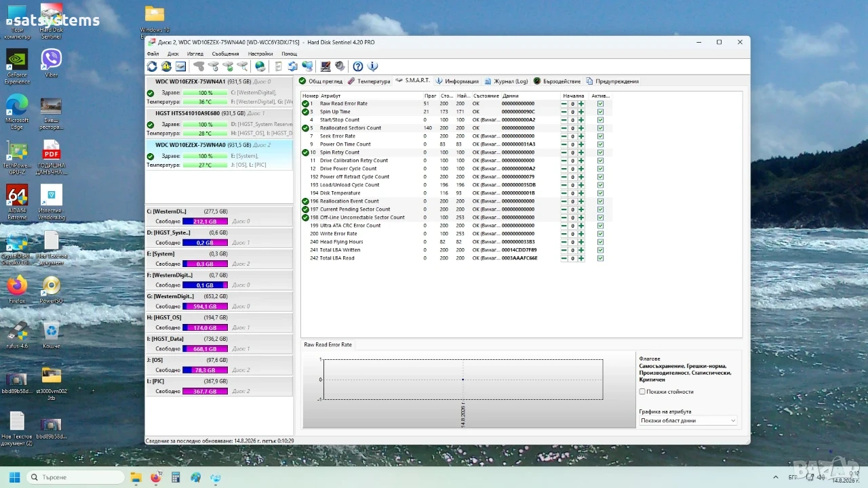868x488 pixels.
Task: Decrease offset for Spin Retry Count
Action: pos(564,152)
